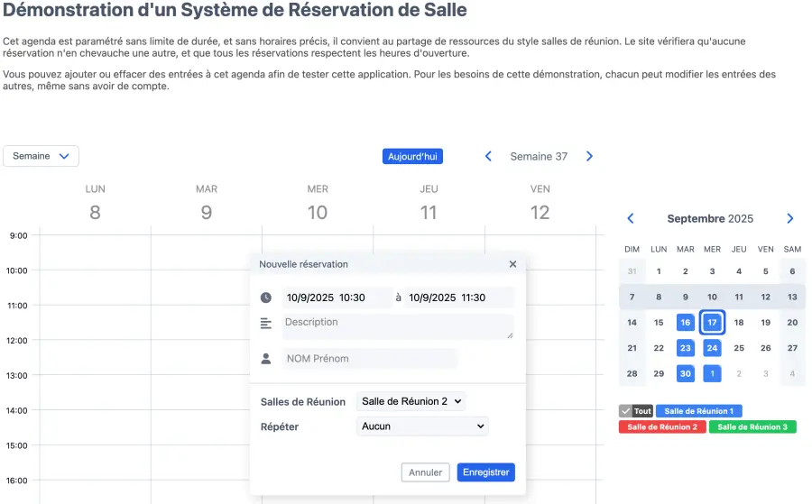Viewport: 812px width, 504px height.
Task: Click the Aujourd'hui button
Action: (x=412, y=156)
